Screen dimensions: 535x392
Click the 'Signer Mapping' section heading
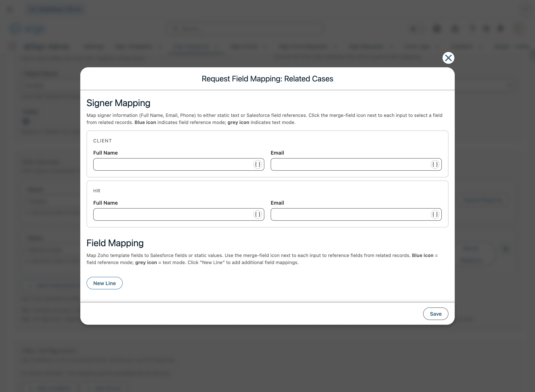tap(118, 103)
